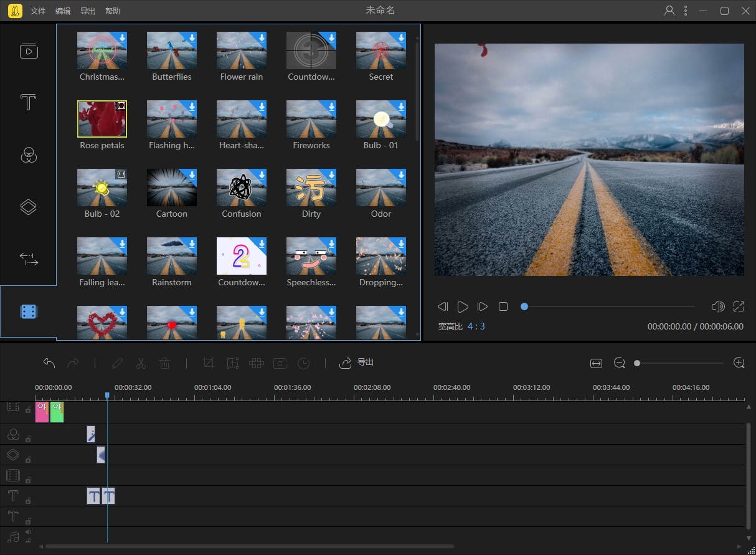756x555 pixels.
Task: Click the pencil edit icon
Action: pos(118,363)
